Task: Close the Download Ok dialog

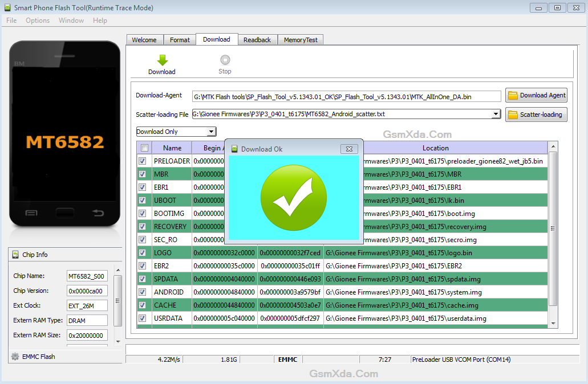Action: coord(349,149)
